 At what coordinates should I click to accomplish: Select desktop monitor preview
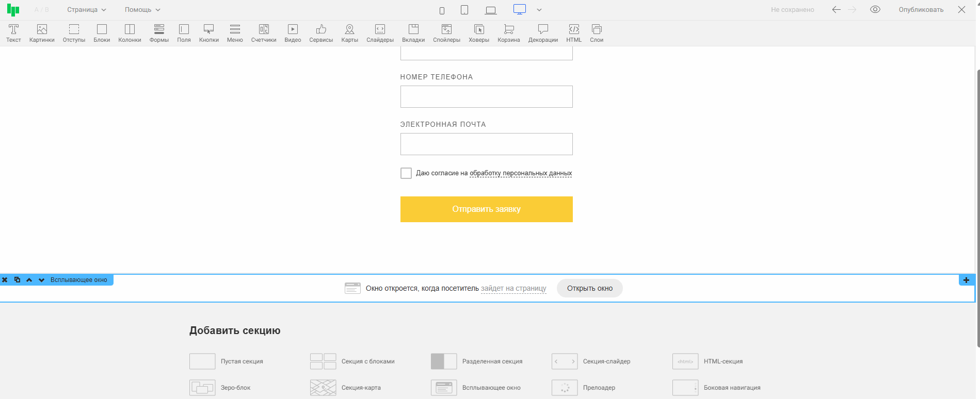[520, 9]
